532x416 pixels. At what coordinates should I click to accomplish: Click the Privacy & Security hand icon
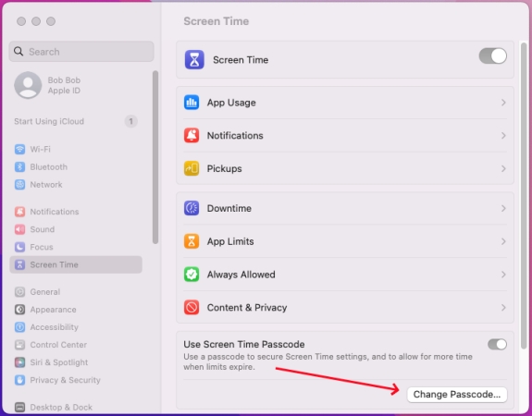19,380
